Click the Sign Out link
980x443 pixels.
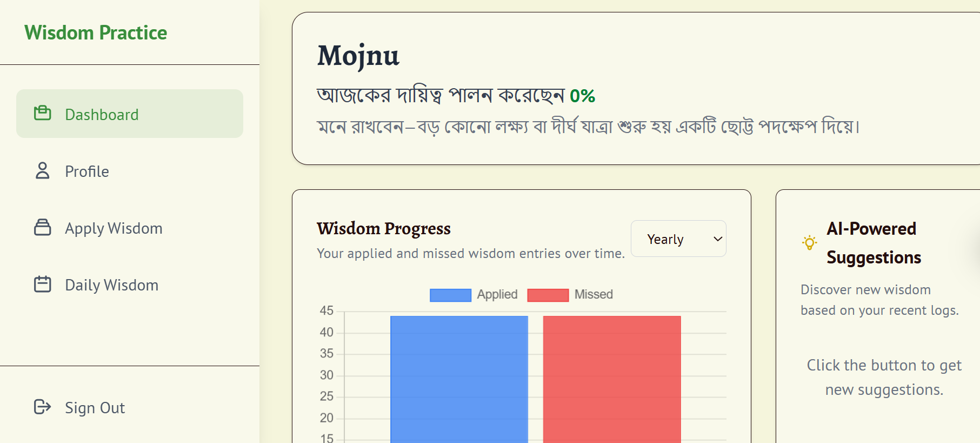click(95, 408)
